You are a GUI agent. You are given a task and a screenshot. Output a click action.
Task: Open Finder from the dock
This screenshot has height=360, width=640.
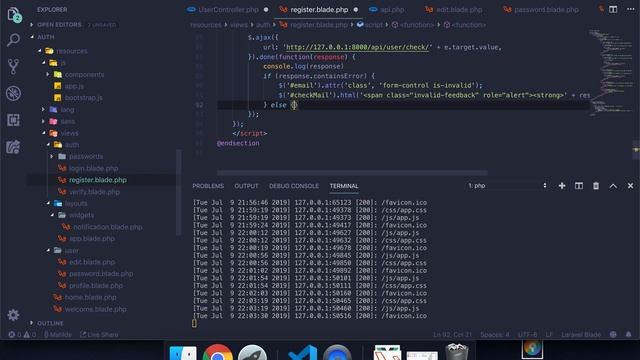tap(182, 353)
